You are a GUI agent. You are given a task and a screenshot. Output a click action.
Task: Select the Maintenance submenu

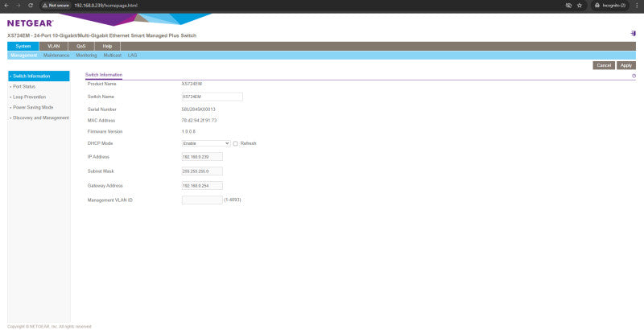[x=56, y=56]
